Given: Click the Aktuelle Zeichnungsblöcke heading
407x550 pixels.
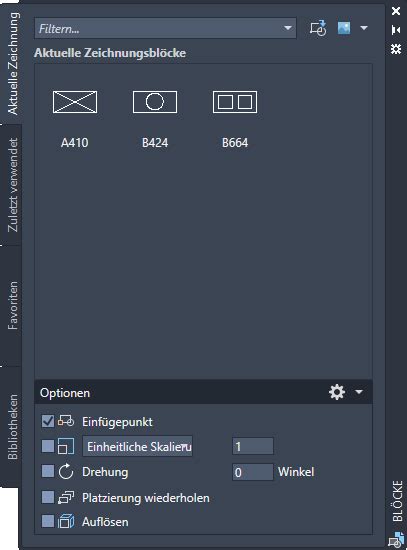Looking at the screenshot, I should pos(110,53).
